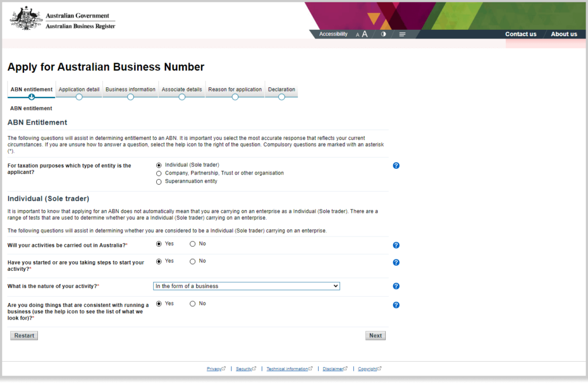The image size is (588, 384).
Task: Decrease the font size with small A icon
Action: pos(358,34)
